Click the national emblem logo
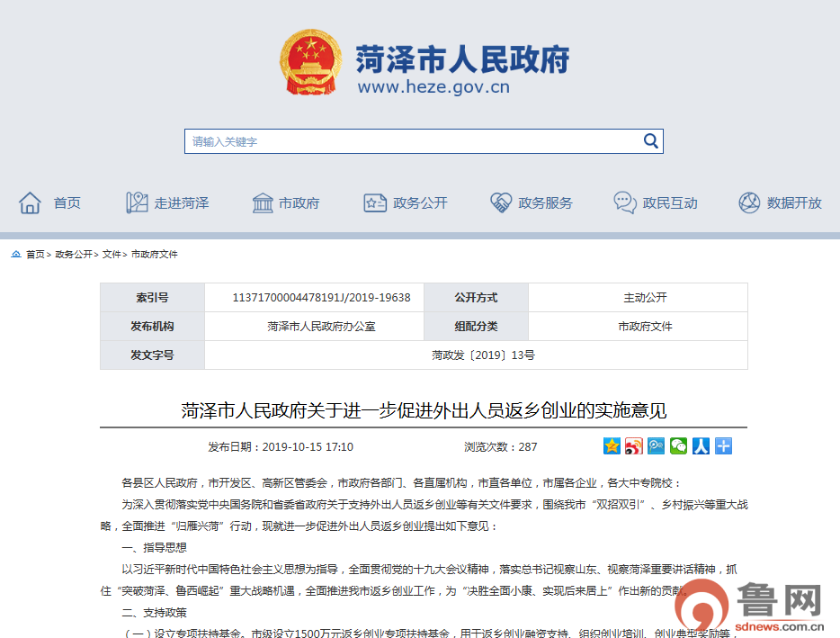The width and height of the screenshot is (840, 638). (310, 62)
